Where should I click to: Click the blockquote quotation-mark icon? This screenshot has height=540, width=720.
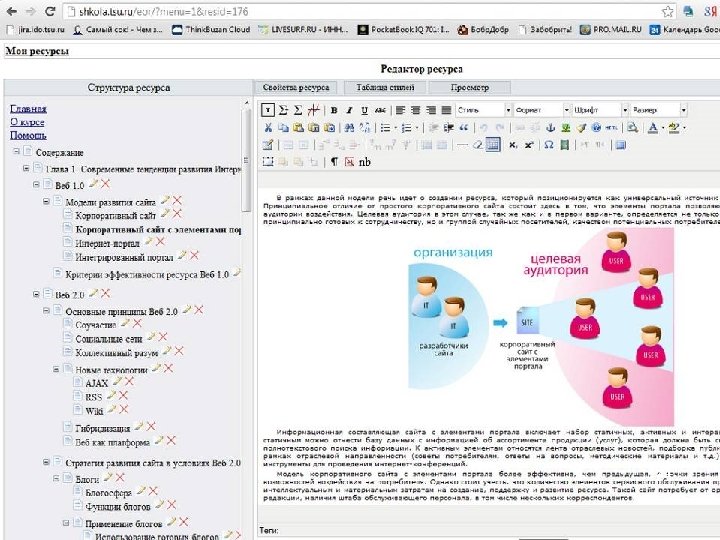point(464,128)
